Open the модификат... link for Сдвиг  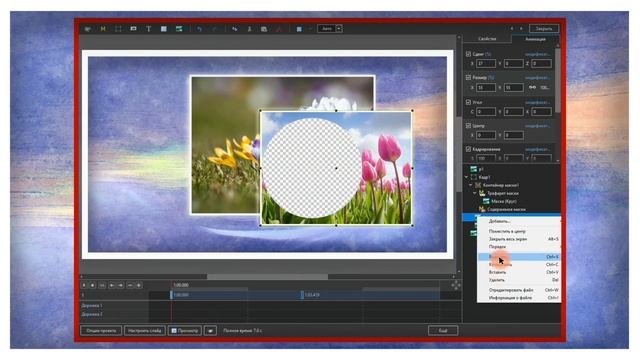pos(537,54)
